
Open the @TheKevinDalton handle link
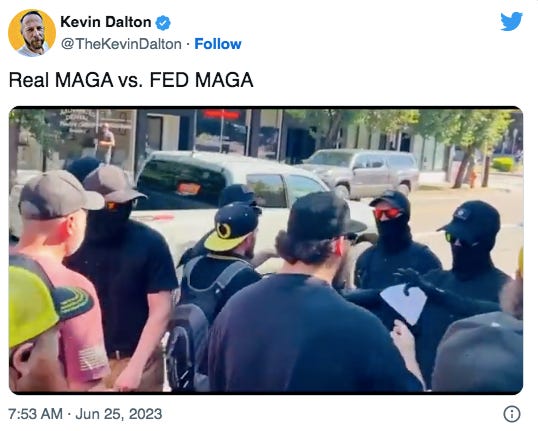point(121,44)
